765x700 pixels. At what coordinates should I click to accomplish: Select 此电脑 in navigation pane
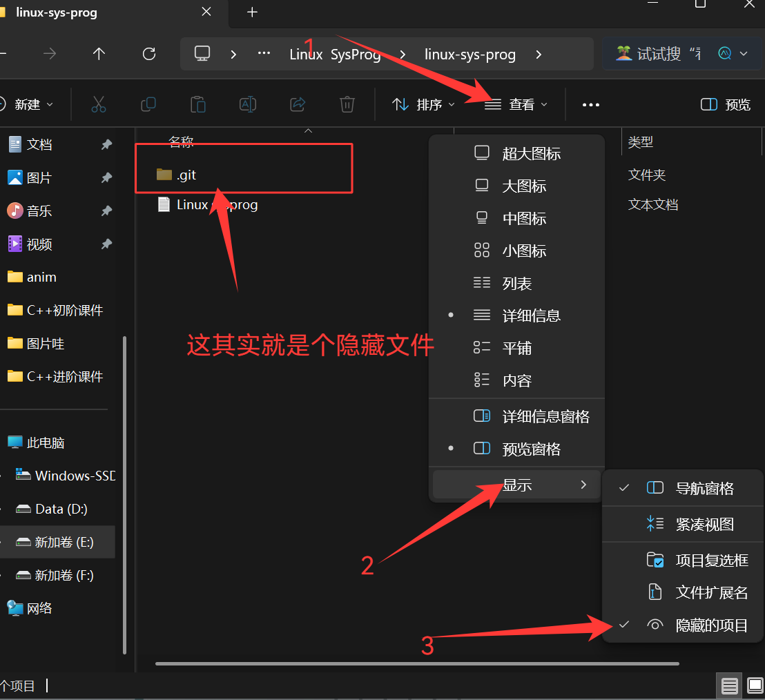point(46,443)
